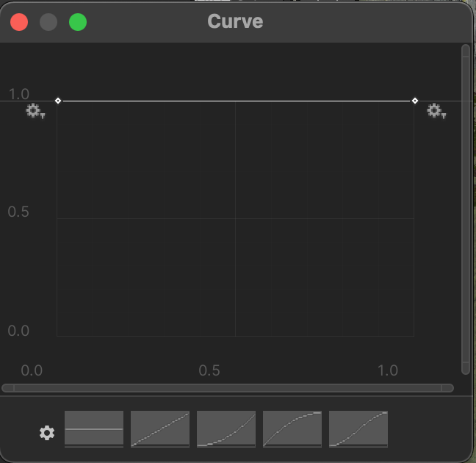This screenshot has width=476, height=463.
Task: Click the green zoom button of the Curve window
Action: (78, 22)
